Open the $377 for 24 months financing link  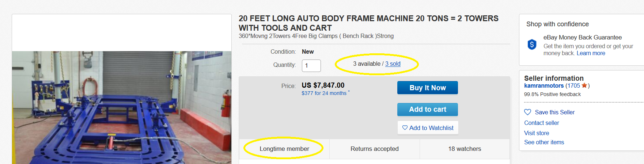click(324, 93)
